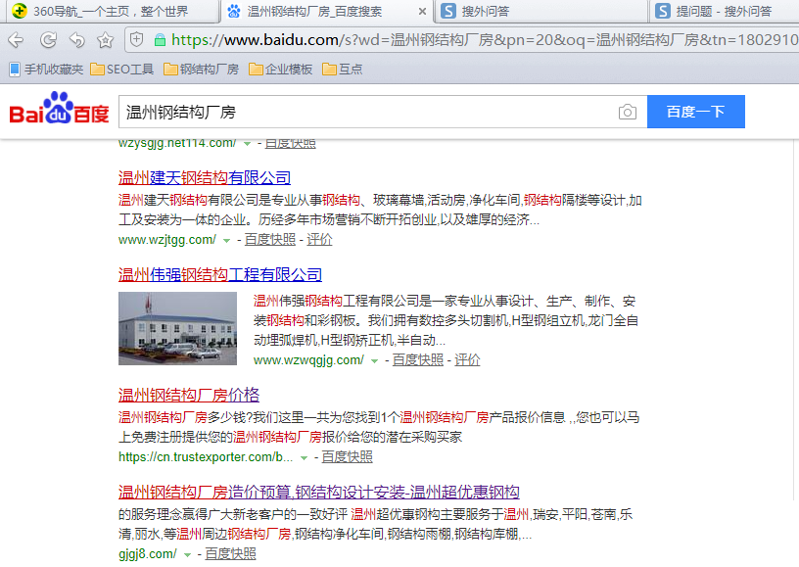Viewport: 799px width, 567px height.
Task: Open result 温州钢结构厂房造价预算
Action: (318, 492)
